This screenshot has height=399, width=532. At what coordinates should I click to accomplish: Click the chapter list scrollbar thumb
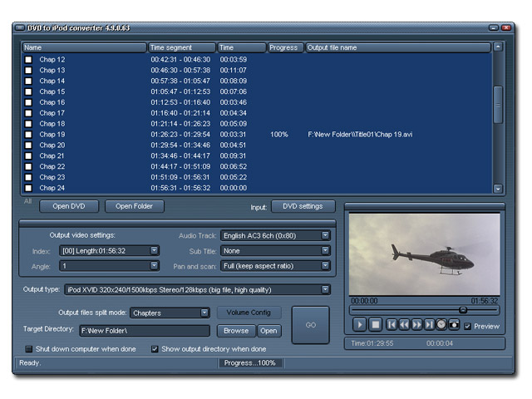[x=498, y=105]
